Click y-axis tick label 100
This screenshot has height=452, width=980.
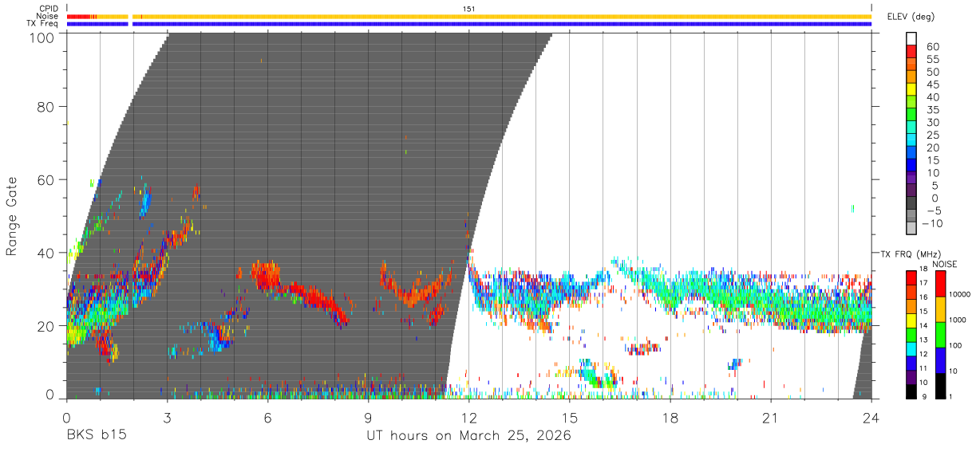[42, 37]
